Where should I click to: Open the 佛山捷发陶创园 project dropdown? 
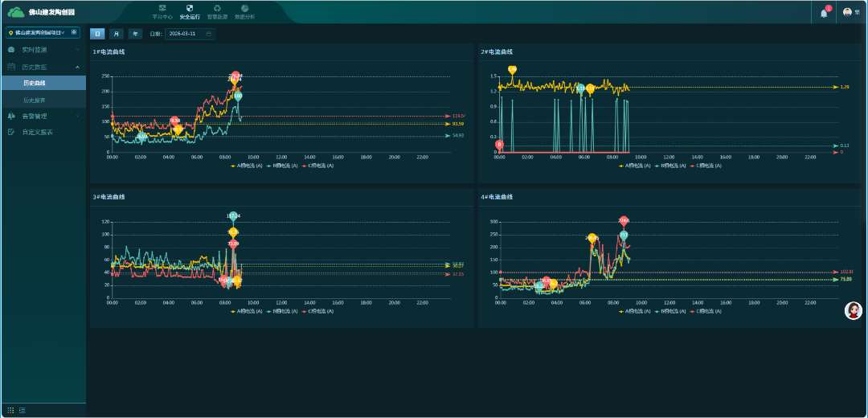[43, 33]
